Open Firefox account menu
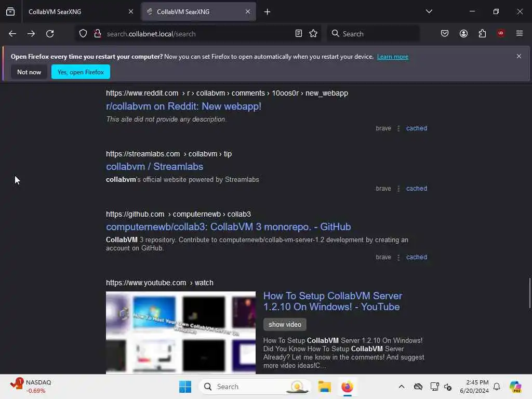This screenshot has width=532, height=399. coord(464,34)
